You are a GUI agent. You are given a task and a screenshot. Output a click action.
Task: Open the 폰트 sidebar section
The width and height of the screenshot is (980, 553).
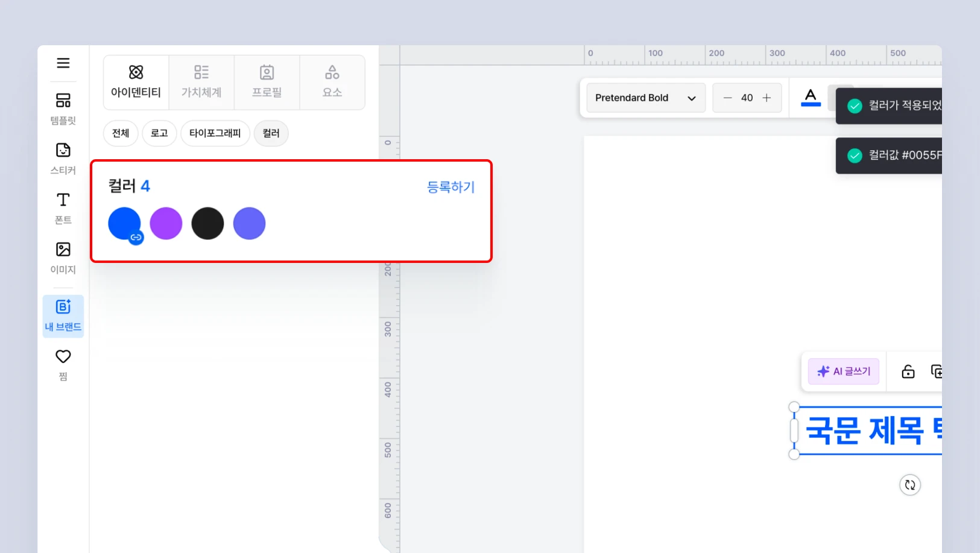coord(63,209)
